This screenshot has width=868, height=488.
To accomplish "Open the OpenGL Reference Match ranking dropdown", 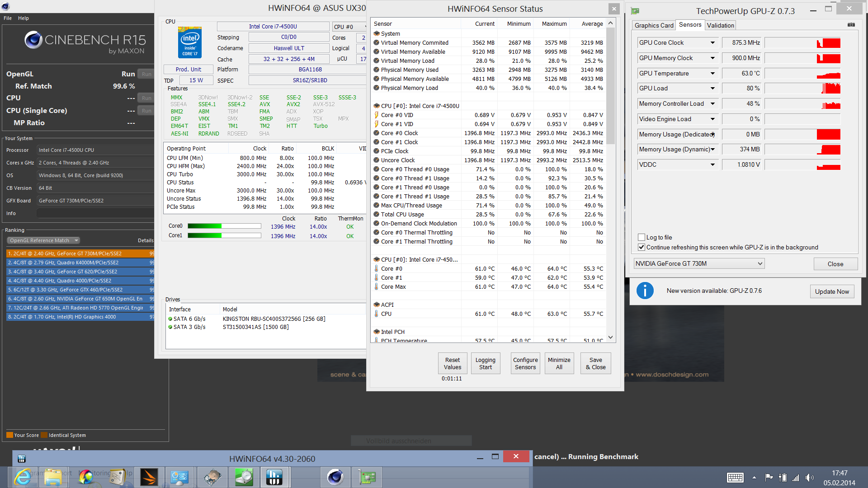I will click(x=44, y=240).
